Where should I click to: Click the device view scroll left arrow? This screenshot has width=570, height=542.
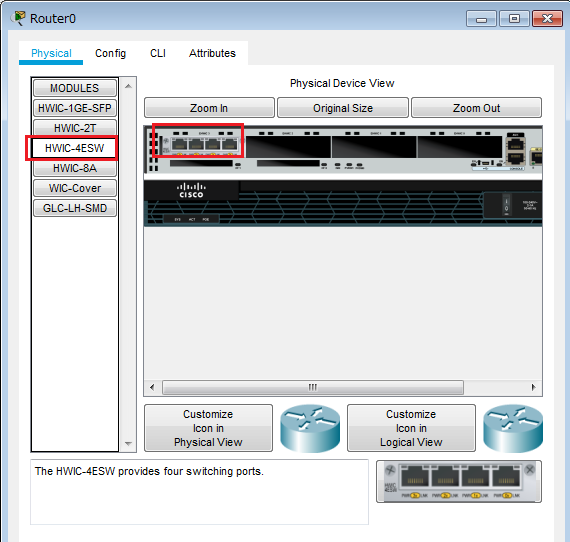(152, 387)
